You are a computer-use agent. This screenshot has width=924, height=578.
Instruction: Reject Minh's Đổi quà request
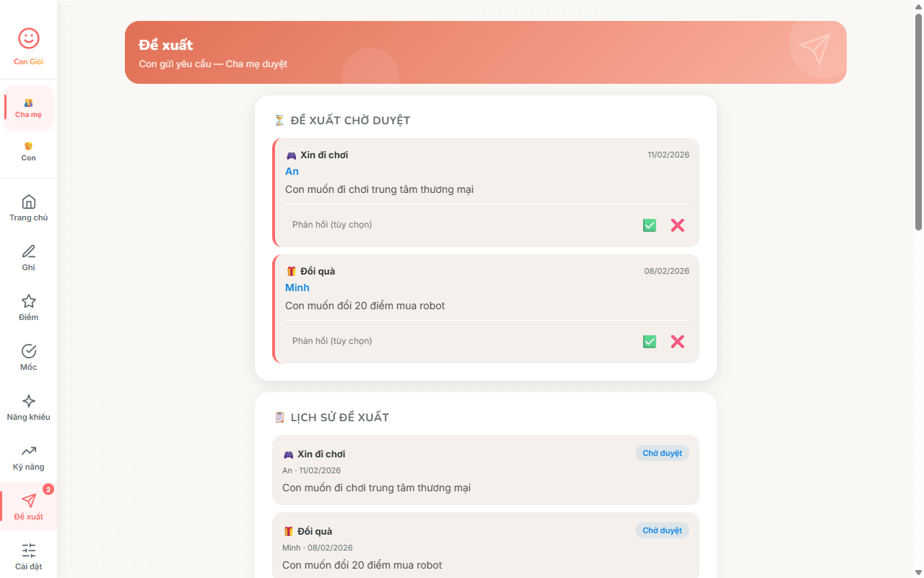677,342
